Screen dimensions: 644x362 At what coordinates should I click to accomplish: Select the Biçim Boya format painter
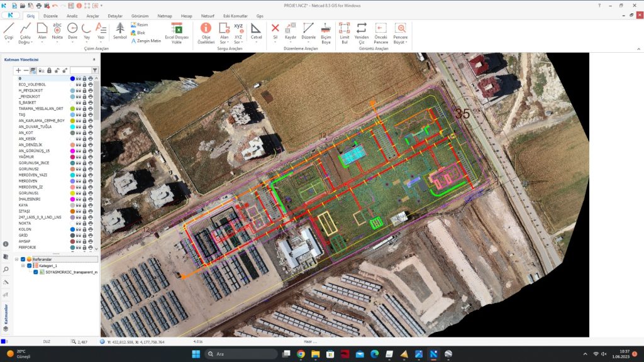326,33
